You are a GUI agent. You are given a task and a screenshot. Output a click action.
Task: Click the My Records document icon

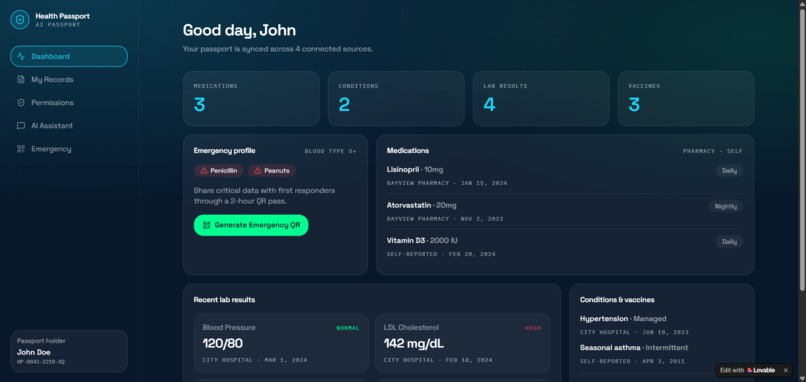tap(21, 80)
